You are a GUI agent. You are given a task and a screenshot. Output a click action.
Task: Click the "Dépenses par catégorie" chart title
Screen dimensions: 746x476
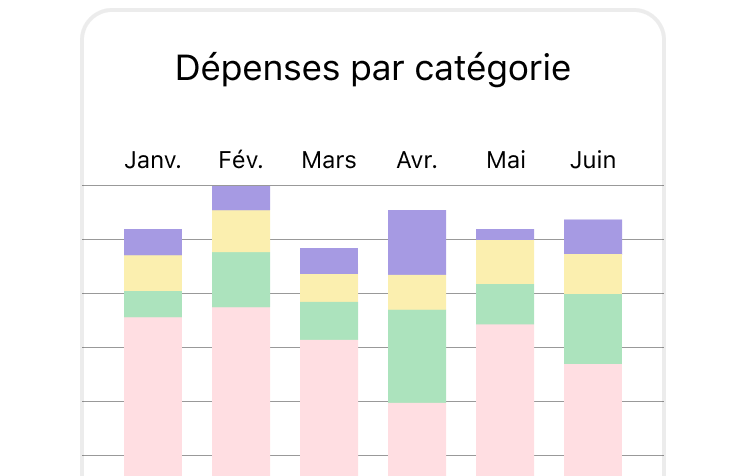(x=373, y=68)
